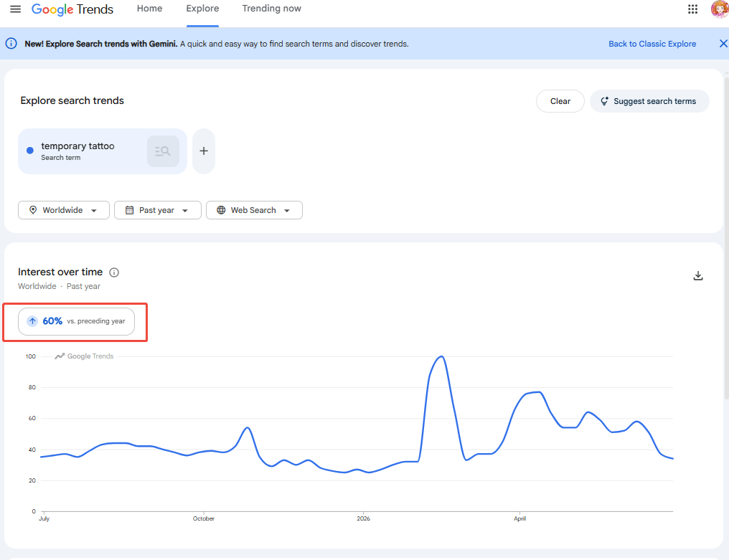Add a comparison term with plus button
Screen dimensions: 729x560
tap(204, 151)
